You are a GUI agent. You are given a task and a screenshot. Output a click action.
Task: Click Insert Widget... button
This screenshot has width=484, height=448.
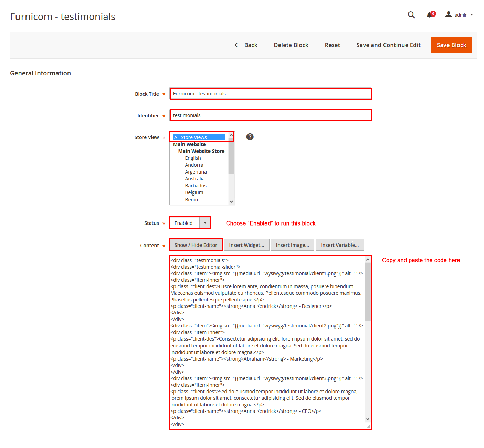246,245
